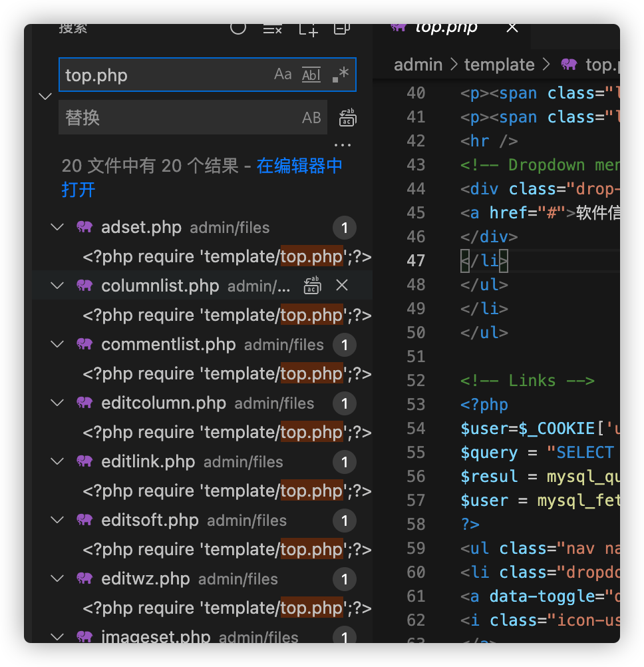Click the replace icon on the columnlist.php row
Screen dimensions: 644x667
click(x=312, y=286)
